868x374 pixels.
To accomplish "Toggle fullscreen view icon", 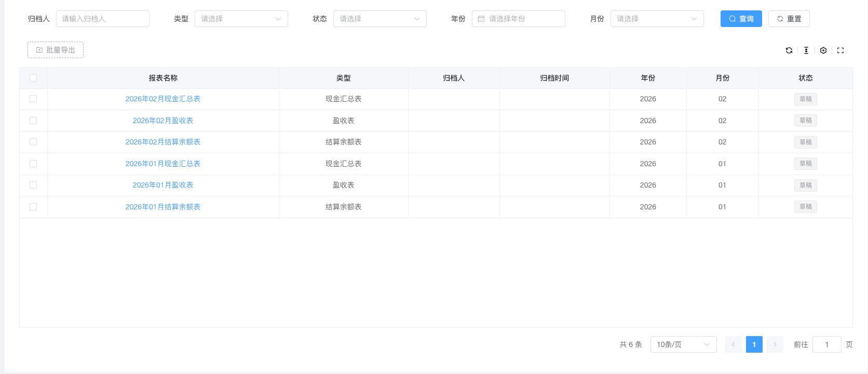I will click(x=840, y=50).
